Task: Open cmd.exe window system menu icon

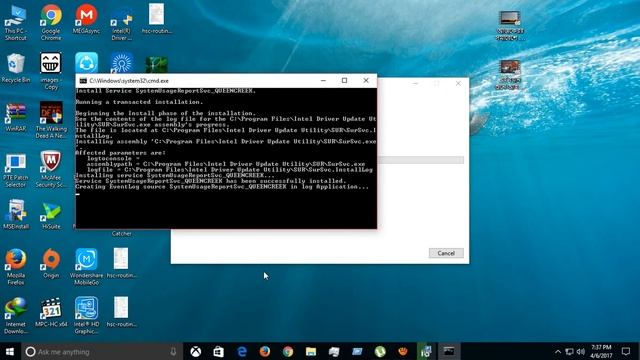Action: pyautogui.click(x=83, y=81)
